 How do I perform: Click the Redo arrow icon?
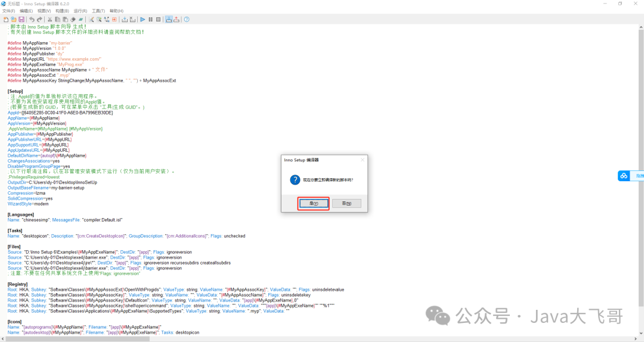point(39,19)
